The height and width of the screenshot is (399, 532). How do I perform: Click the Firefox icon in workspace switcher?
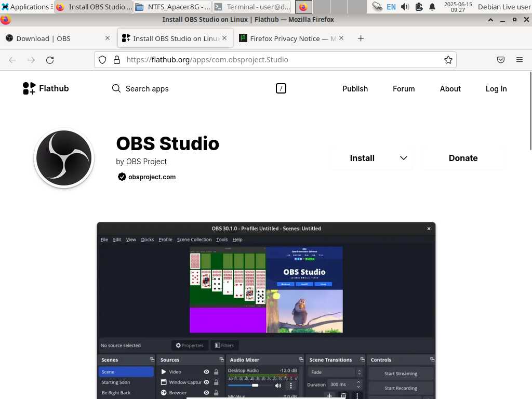pyautogui.click(x=303, y=7)
